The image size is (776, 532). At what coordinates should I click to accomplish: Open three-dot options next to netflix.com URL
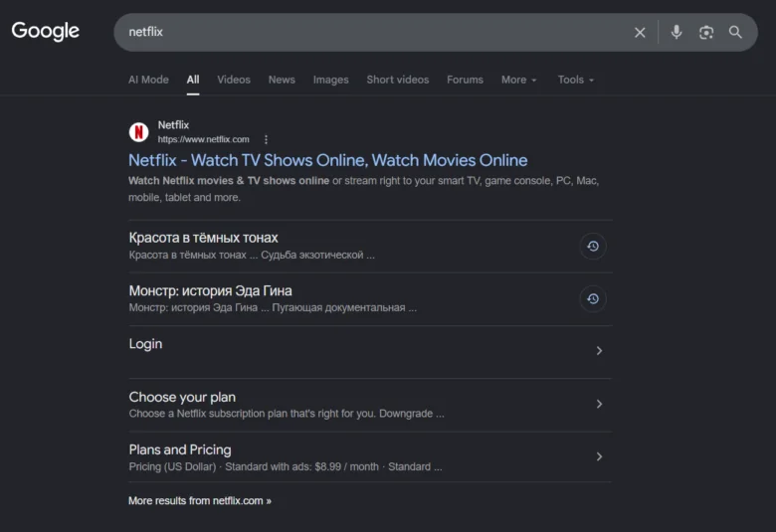coord(266,139)
